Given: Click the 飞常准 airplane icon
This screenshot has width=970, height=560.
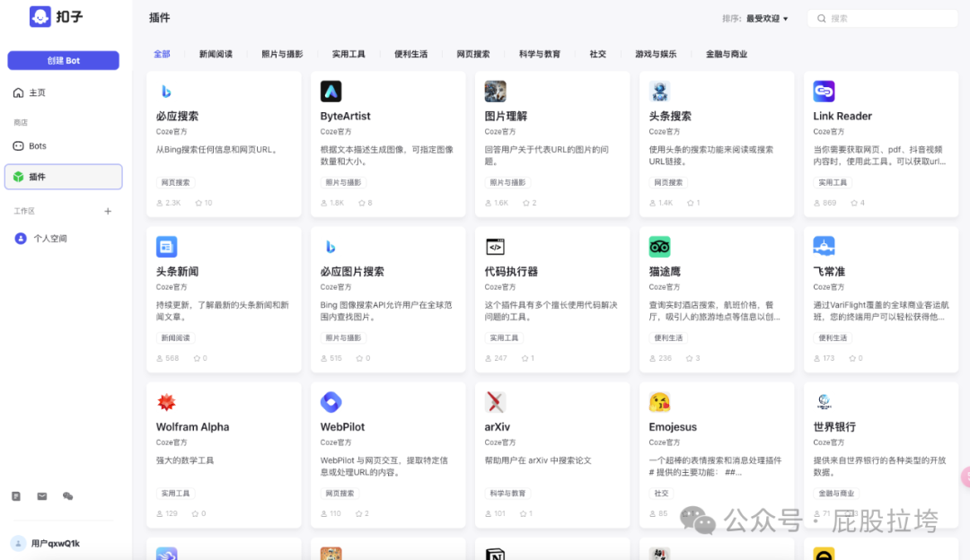Looking at the screenshot, I should click(824, 247).
